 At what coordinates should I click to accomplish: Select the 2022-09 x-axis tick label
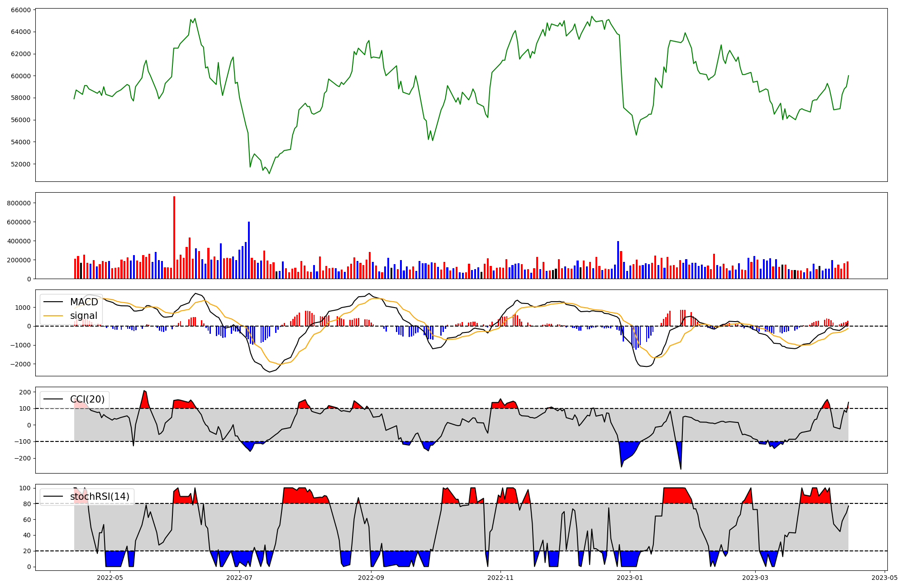pyautogui.click(x=371, y=577)
